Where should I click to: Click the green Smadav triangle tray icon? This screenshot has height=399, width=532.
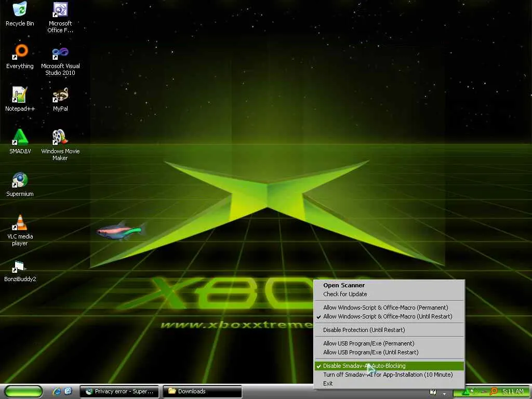[x=466, y=392]
